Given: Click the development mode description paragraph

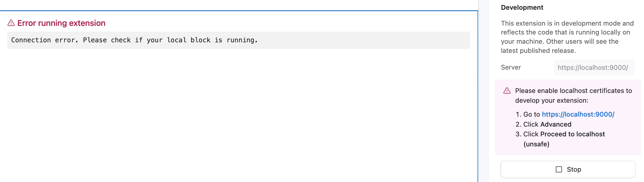Looking at the screenshot, I should [x=567, y=37].
